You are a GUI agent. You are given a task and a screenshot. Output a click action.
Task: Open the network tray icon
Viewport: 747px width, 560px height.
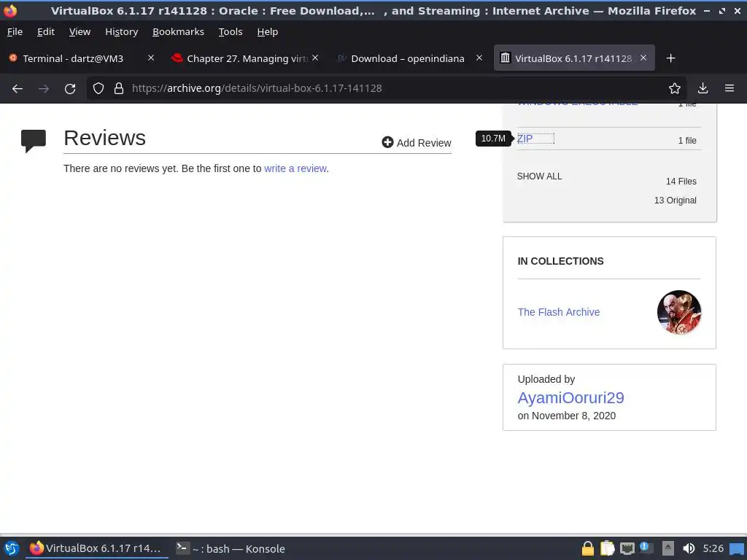[x=627, y=548]
